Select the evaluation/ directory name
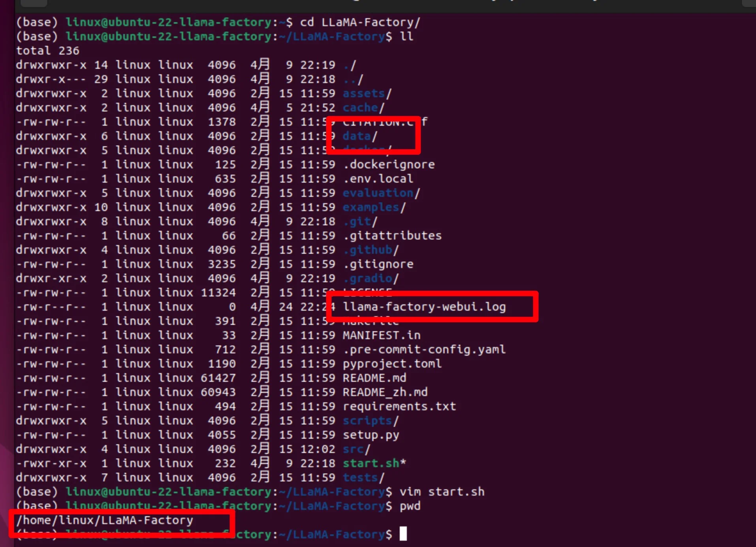This screenshot has height=547, width=756. [x=381, y=193]
